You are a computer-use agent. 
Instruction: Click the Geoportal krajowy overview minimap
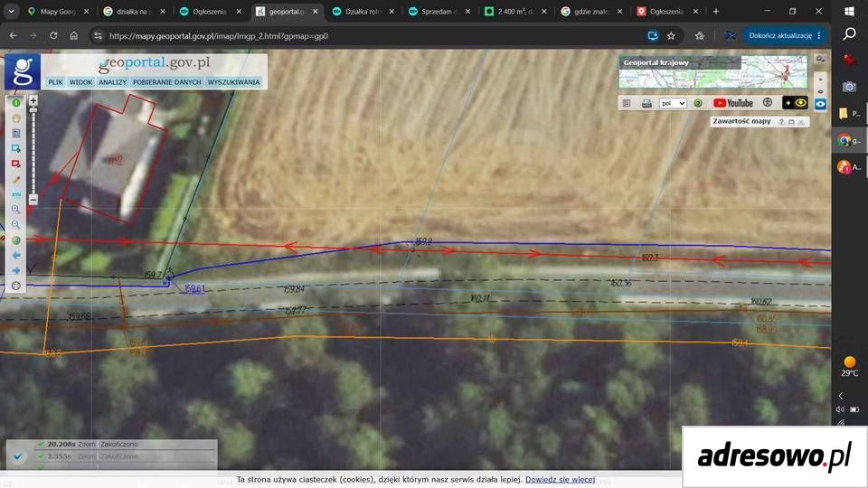[x=713, y=72]
